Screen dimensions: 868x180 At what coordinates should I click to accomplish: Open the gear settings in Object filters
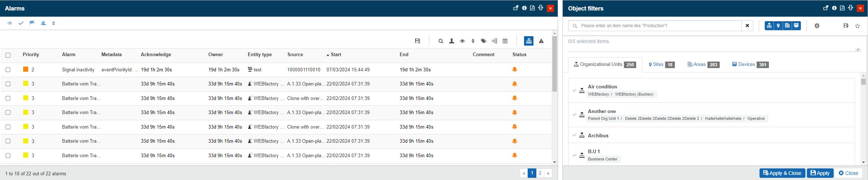(x=817, y=26)
